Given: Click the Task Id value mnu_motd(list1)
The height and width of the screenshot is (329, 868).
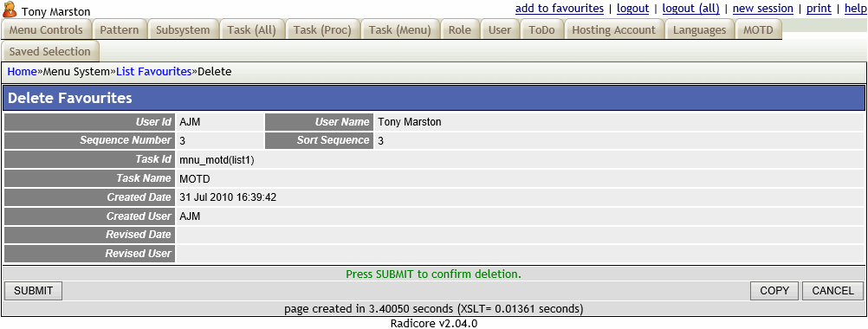Looking at the screenshot, I should pyautogui.click(x=217, y=160).
